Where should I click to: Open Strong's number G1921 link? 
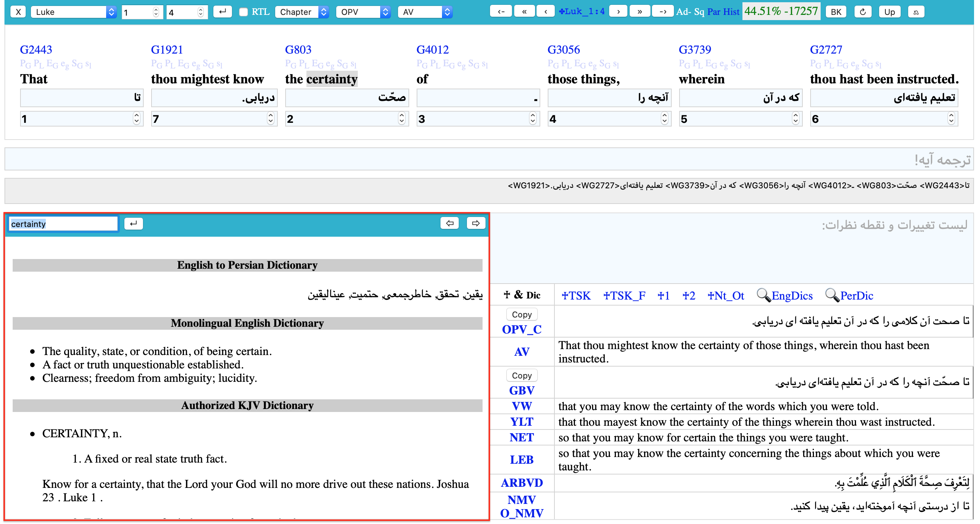(167, 50)
